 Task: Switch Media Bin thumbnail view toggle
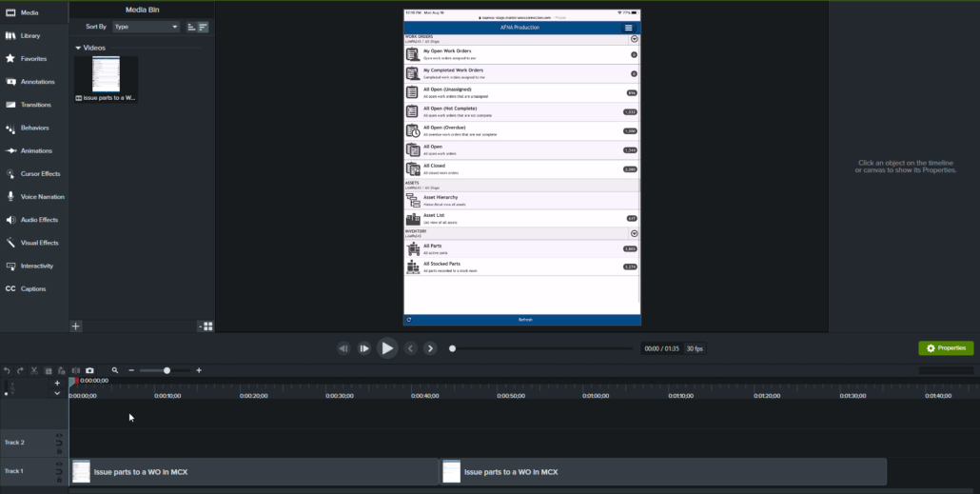point(208,326)
